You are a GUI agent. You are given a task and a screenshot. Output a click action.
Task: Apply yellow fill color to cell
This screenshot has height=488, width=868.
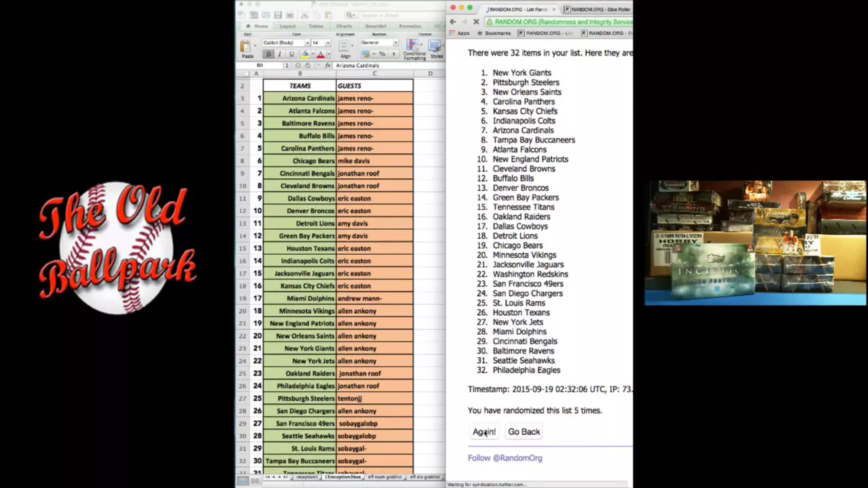click(305, 54)
